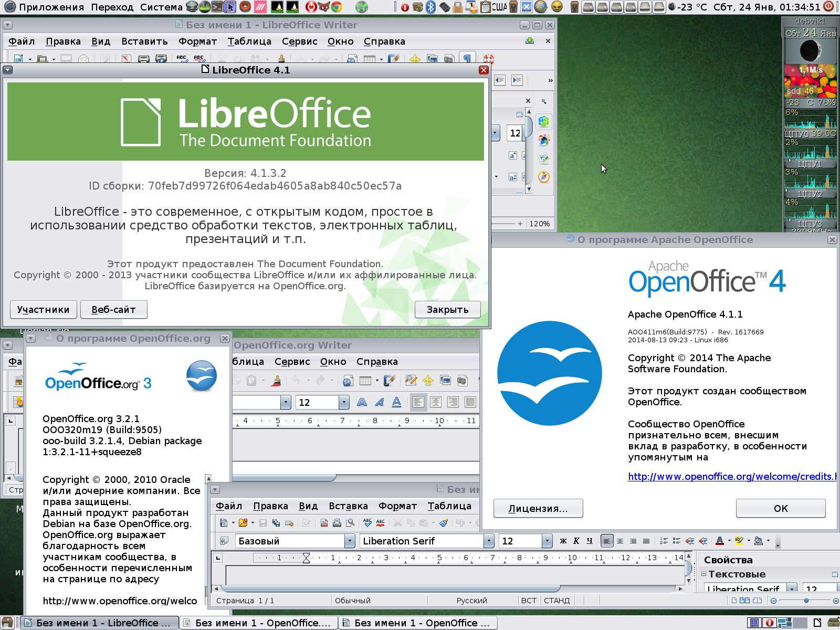840x630 pixels.
Task: Run spelling check in Apache OpenOffice toolbar
Action: click(367, 523)
